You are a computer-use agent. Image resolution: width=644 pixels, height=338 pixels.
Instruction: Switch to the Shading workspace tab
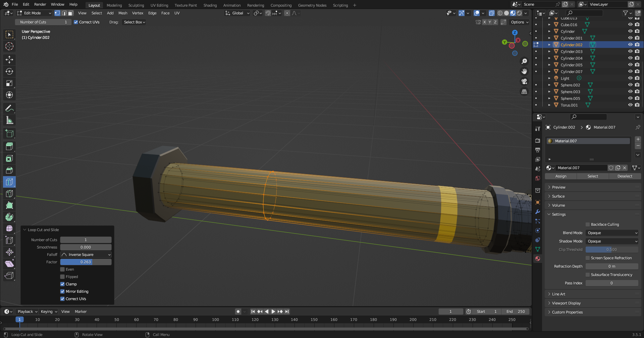(210, 5)
